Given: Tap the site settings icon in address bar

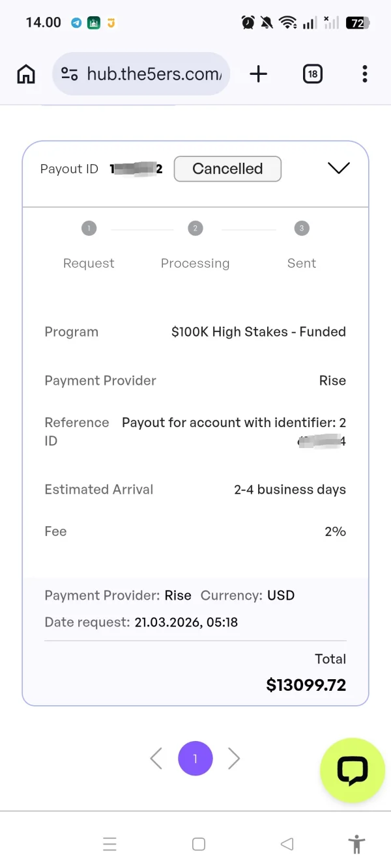Looking at the screenshot, I should pos(70,74).
